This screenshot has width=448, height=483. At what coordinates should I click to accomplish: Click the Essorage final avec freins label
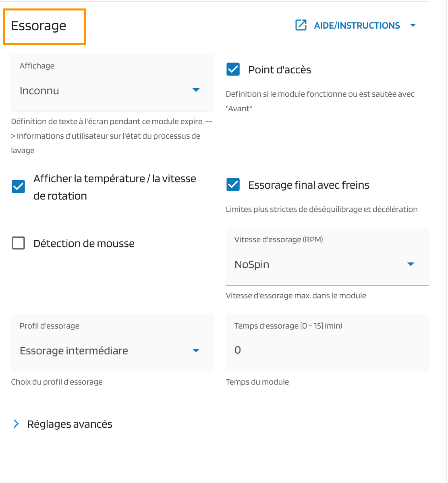pos(309,185)
